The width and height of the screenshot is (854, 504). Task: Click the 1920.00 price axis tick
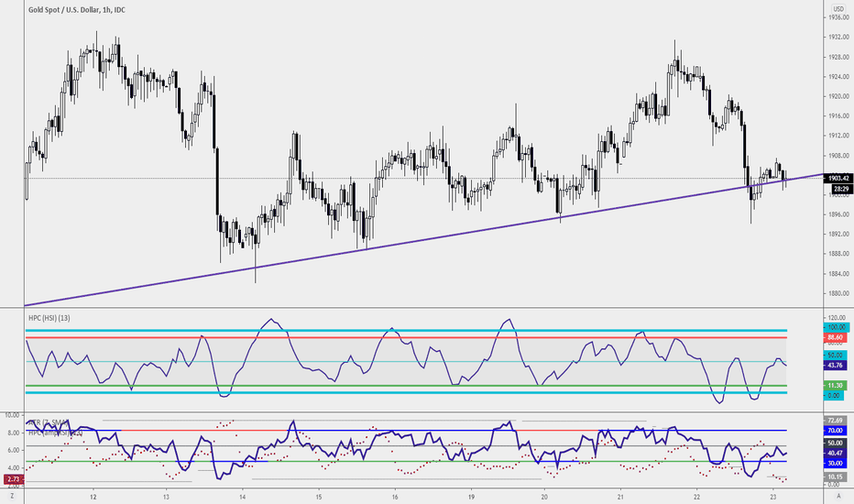pyautogui.click(x=839, y=96)
